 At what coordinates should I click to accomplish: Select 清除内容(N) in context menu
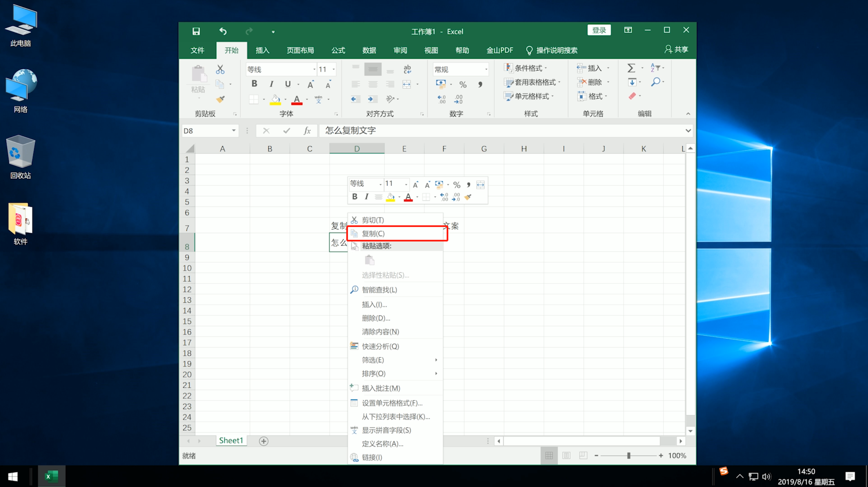[x=396, y=332]
